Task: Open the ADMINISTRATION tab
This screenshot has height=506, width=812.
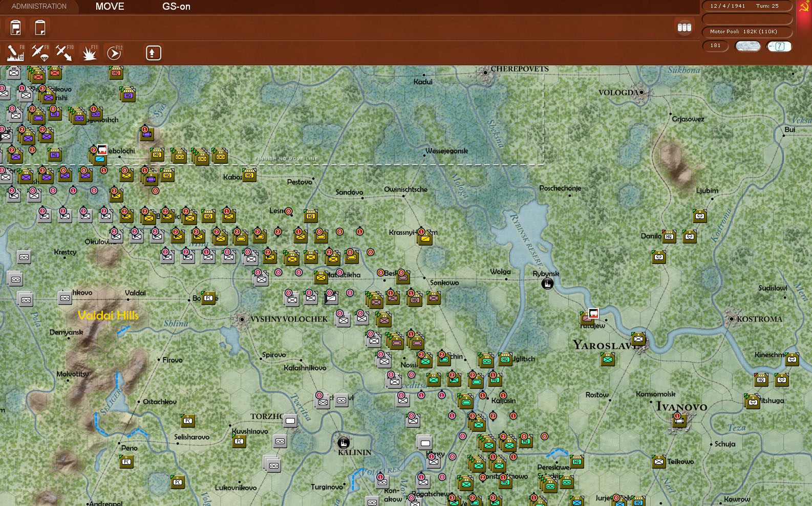Action: (x=39, y=6)
